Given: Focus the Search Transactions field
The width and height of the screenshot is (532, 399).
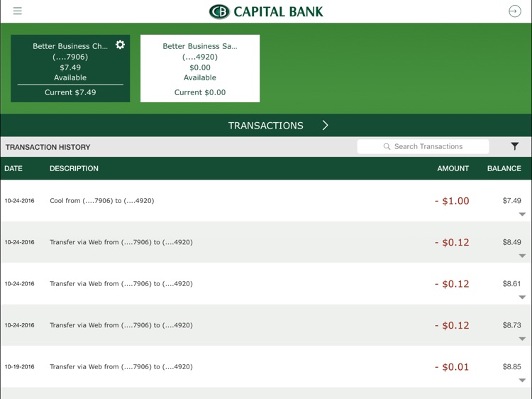Looking at the screenshot, I should click(x=423, y=146).
